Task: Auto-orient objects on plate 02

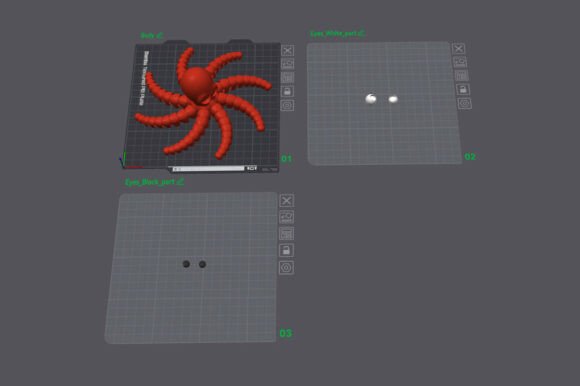Action: pos(460,62)
